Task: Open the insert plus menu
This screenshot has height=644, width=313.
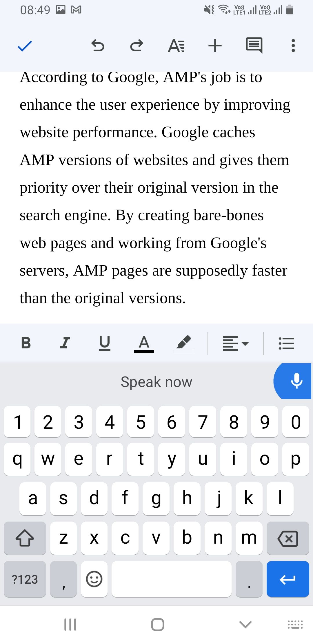Action: tap(215, 46)
